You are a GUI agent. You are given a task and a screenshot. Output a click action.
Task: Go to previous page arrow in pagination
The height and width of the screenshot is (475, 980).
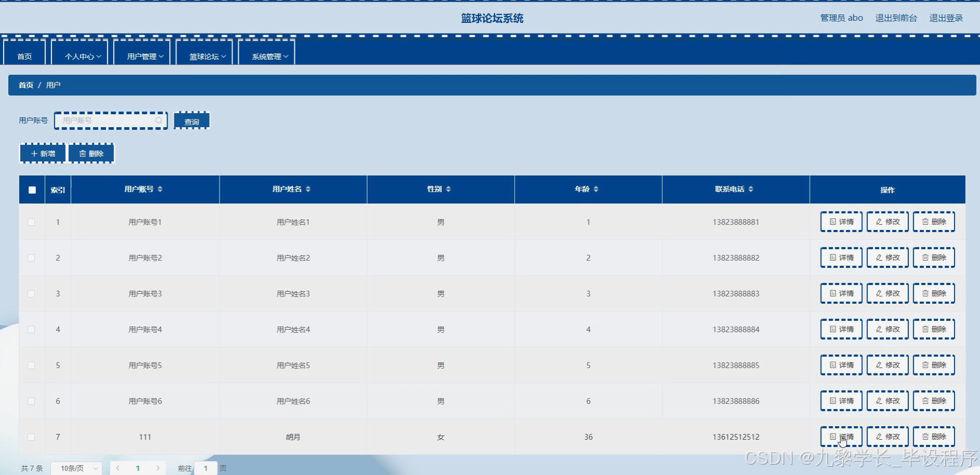118,468
